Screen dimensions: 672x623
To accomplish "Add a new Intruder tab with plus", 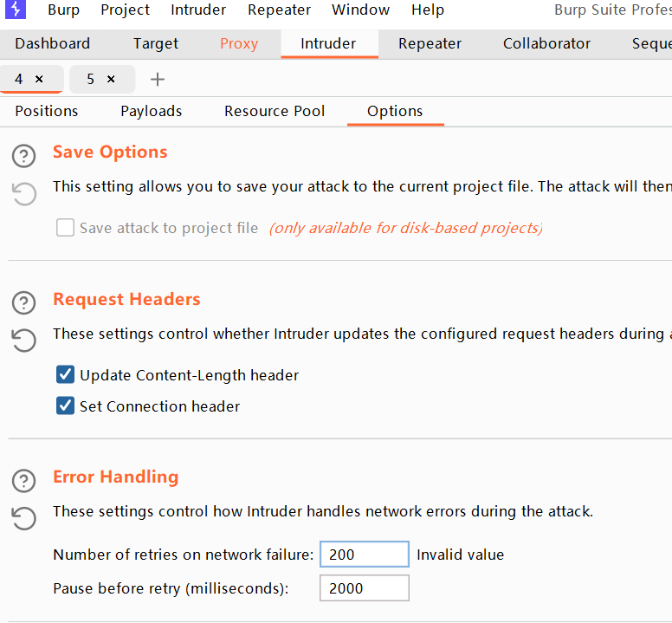I will click(158, 80).
